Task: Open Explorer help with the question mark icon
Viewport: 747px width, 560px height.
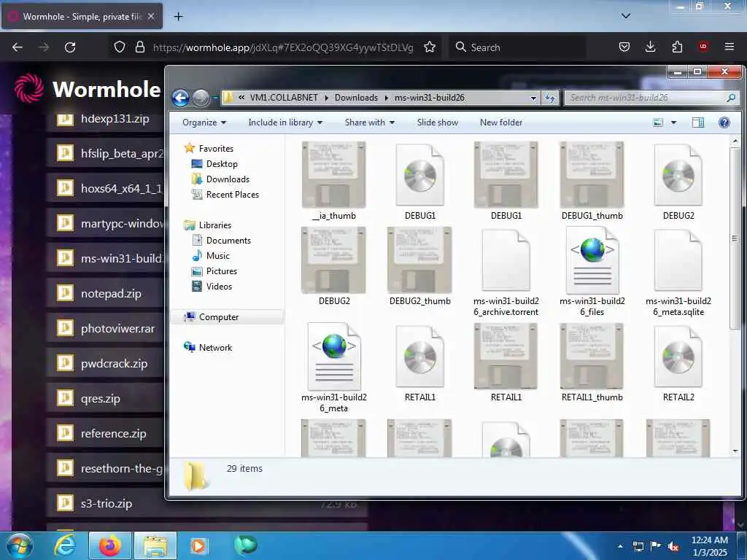Action: pos(724,122)
